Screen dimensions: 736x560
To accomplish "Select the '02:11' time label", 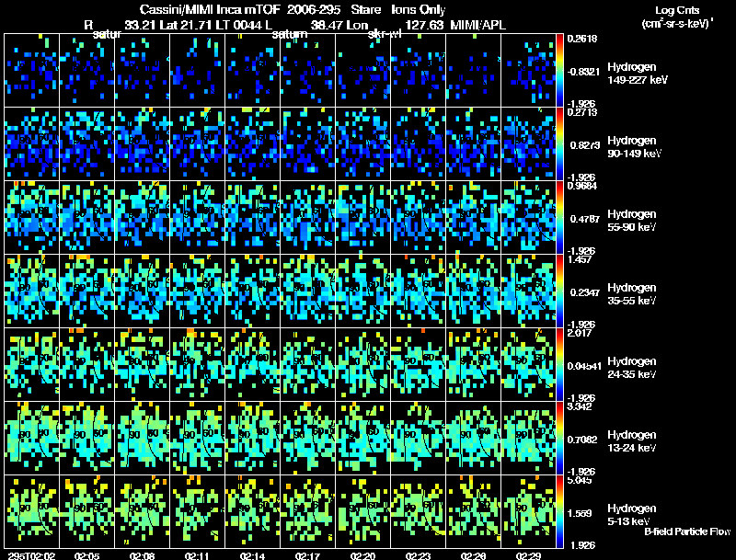I will [x=197, y=556].
